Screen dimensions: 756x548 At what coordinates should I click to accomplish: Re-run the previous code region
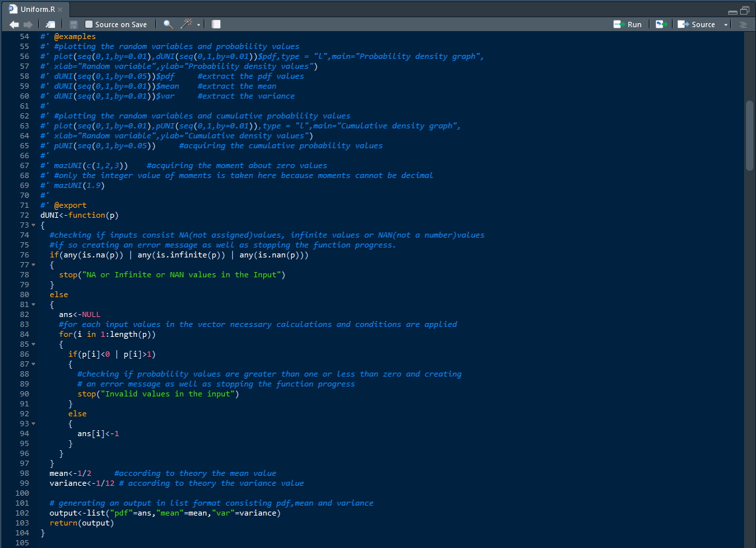click(661, 24)
